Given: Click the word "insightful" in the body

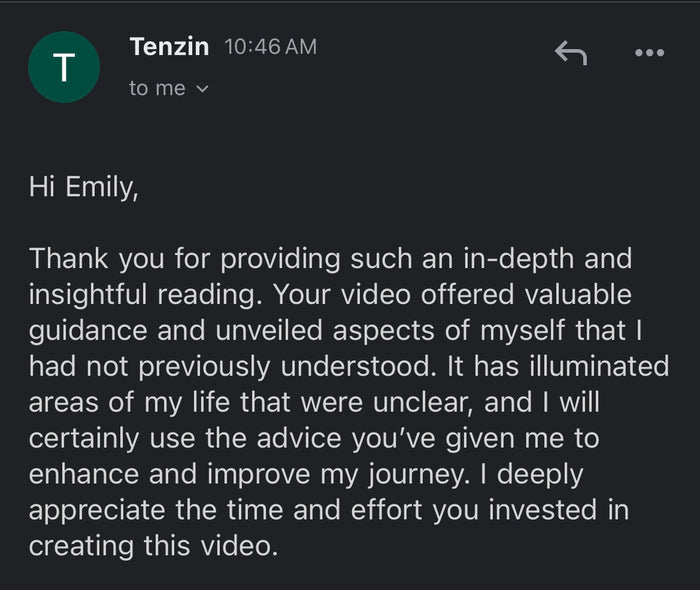Looking at the screenshot, I should (95, 295).
